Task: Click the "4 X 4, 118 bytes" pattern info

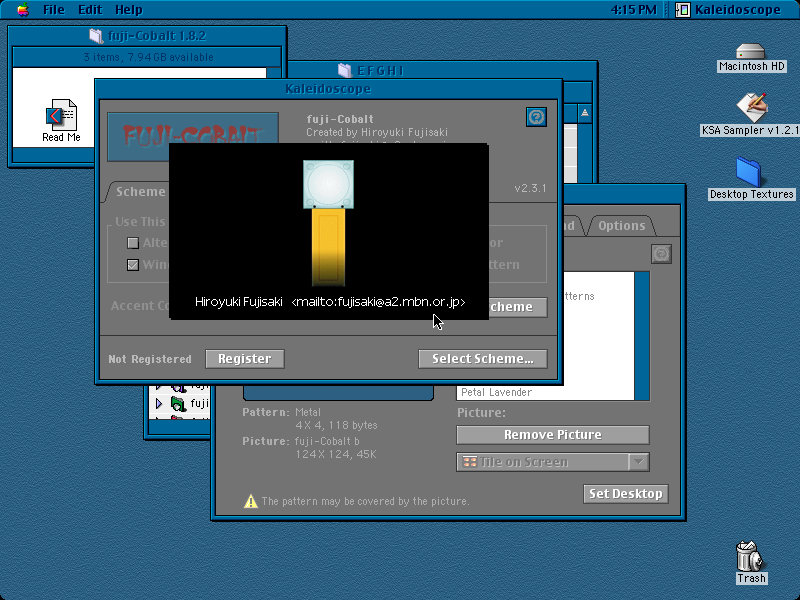Action: click(x=336, y=425)
